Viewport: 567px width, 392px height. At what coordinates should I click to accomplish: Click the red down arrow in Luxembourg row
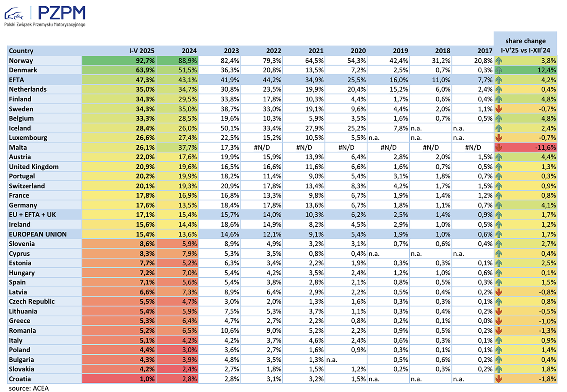pyautogui.click(x=499, y=138)
